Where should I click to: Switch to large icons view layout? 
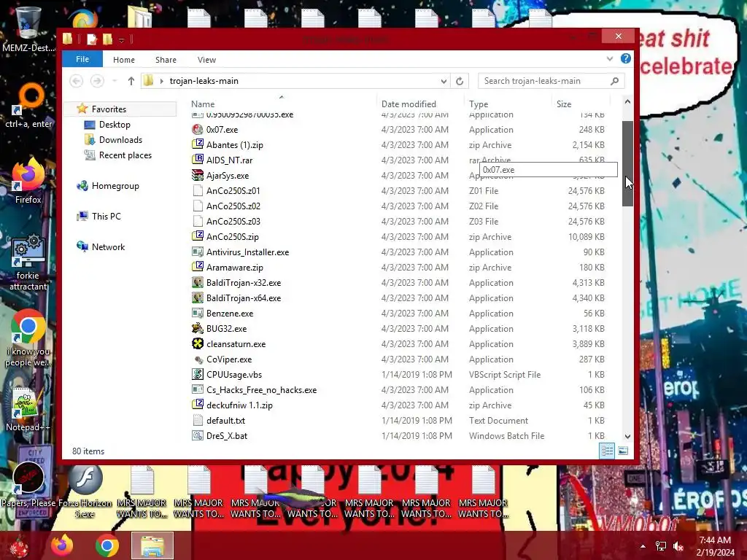point(623,451)
